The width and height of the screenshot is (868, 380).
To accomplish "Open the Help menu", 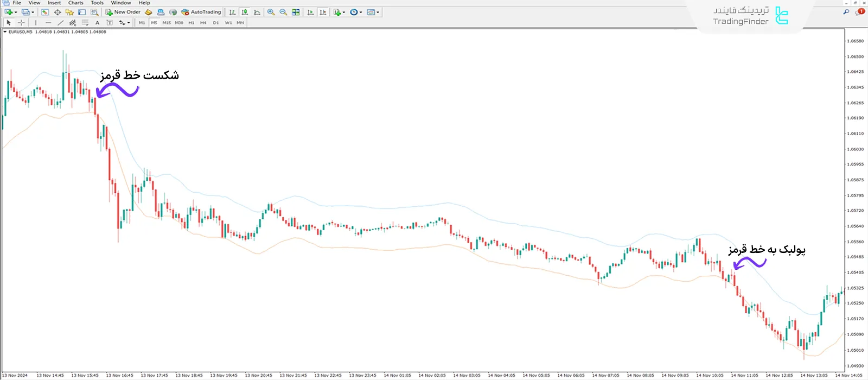I will coord(144,3).
